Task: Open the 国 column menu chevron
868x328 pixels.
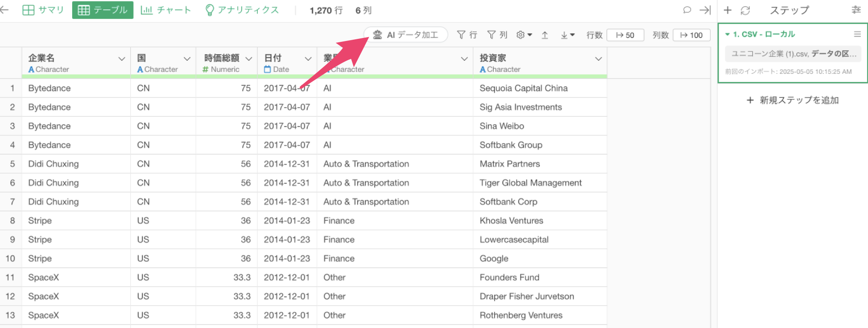Action: 187,59
